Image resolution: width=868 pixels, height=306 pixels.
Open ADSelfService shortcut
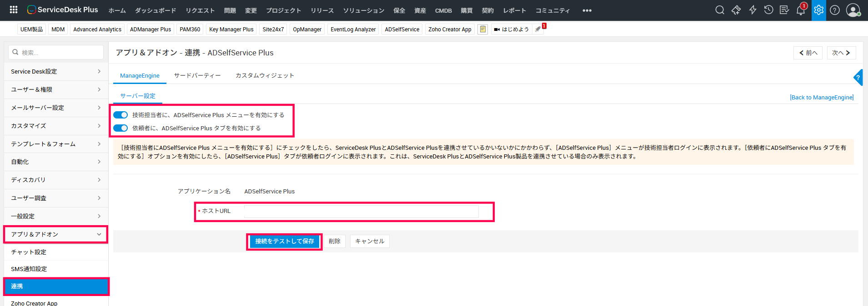pyautogui.click(x=402, y=29)
